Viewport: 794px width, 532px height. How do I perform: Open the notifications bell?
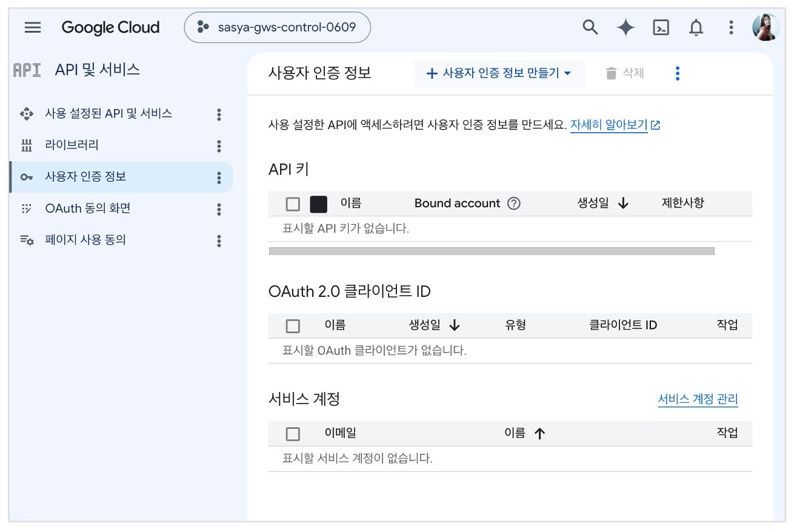pyautogui.click(x=696, y=28)
